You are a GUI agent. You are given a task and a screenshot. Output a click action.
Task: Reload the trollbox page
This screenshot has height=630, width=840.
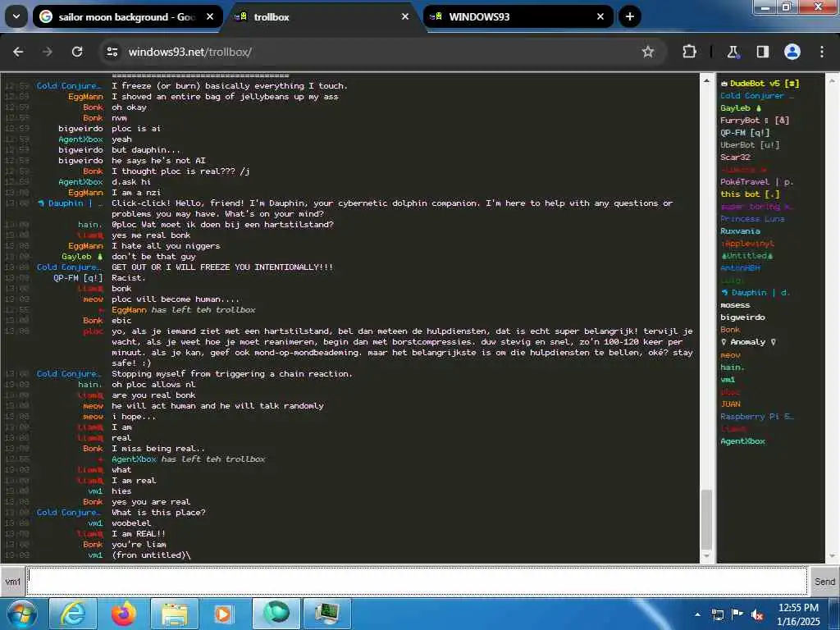point(77,52)
